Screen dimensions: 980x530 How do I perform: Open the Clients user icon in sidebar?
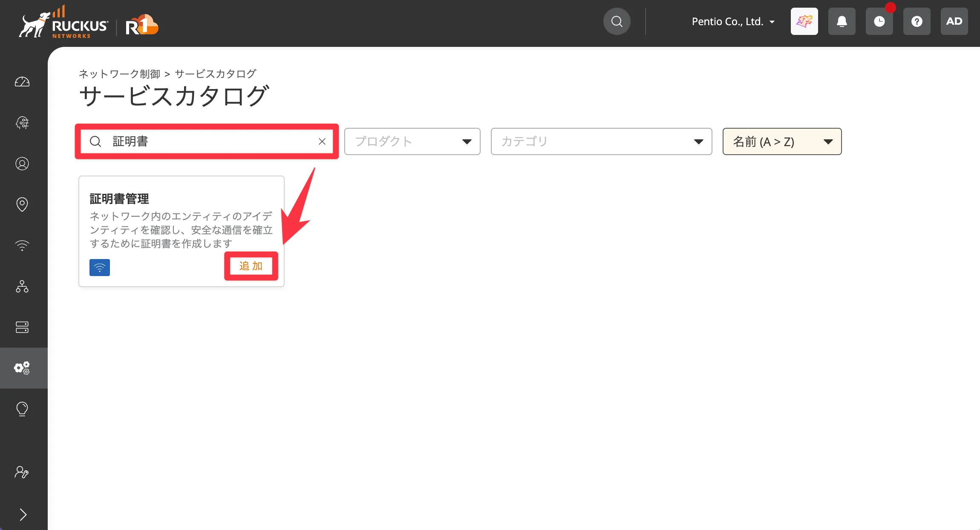coord(22,164)
